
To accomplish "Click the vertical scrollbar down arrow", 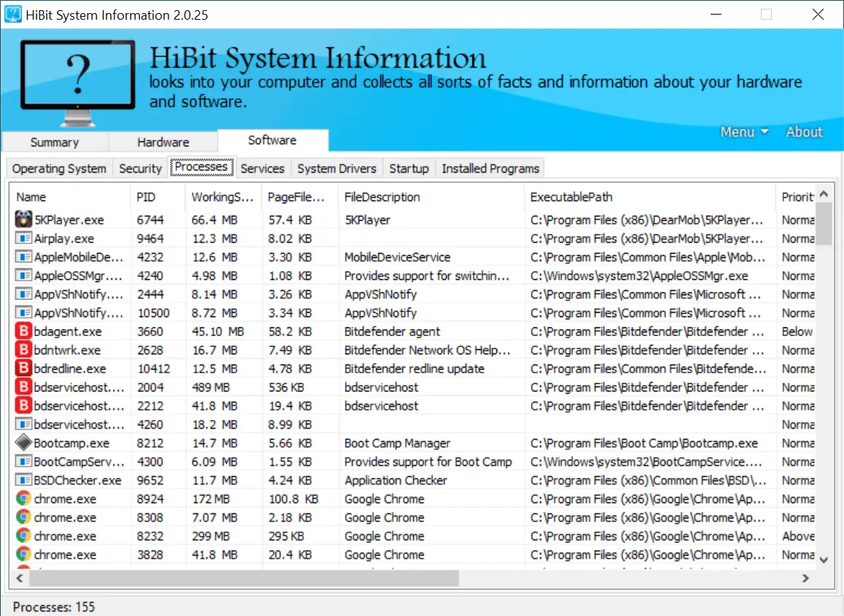I will [x=824, y=560].
